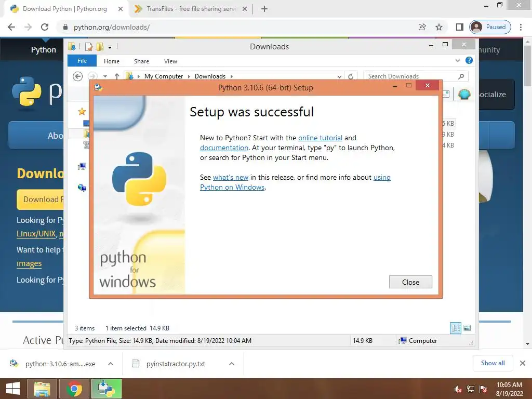Switch to the Share ribbon tab
The width and height of the screenshot is (532, 399).
(x=141, y=61)
